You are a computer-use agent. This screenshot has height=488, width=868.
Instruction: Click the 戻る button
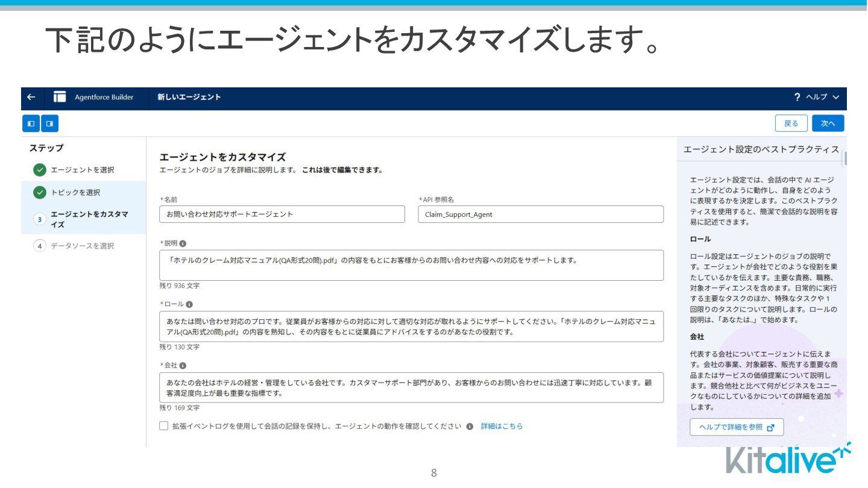click(791, 124)
